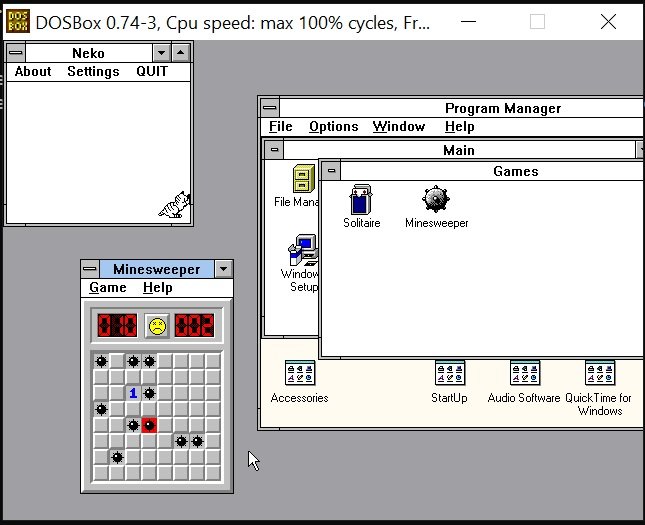Open the Game menu in Minesweeper
Image resolution: width=645 pixels, height=525 pixels.
pos(108,287)
